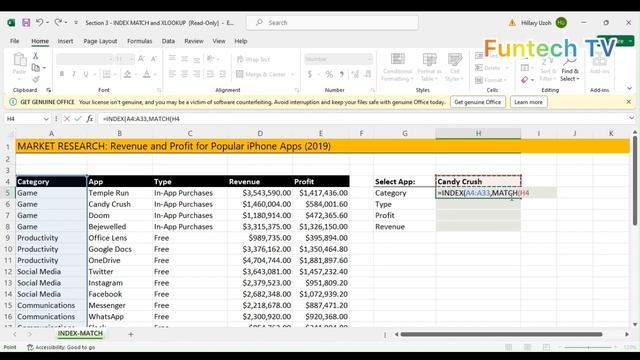This screenshot has height=360, width=640.
Task: Click the Increase Font Size icon
Action: [141, 59]
